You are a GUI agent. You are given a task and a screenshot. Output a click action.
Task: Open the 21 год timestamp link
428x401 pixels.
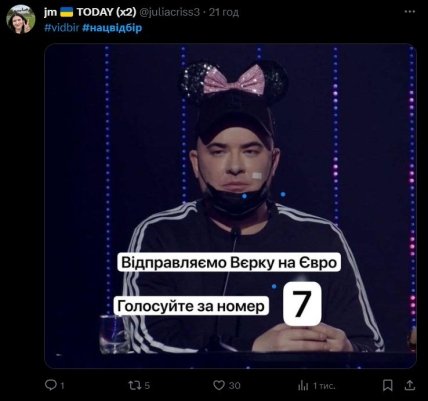pyautogui.click(x=224, y=12)
